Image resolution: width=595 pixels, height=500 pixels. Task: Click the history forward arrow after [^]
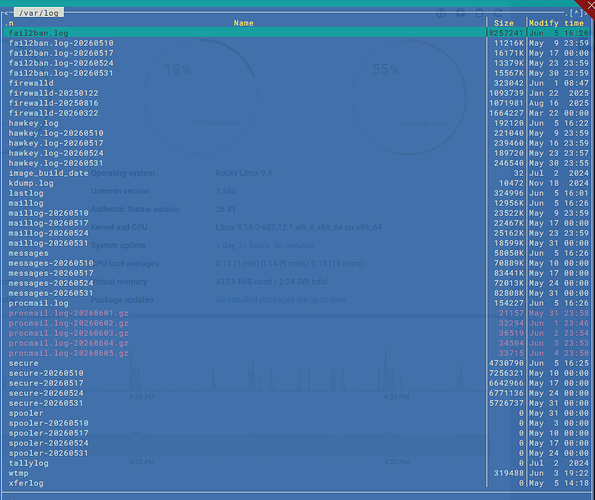[585, 13]
